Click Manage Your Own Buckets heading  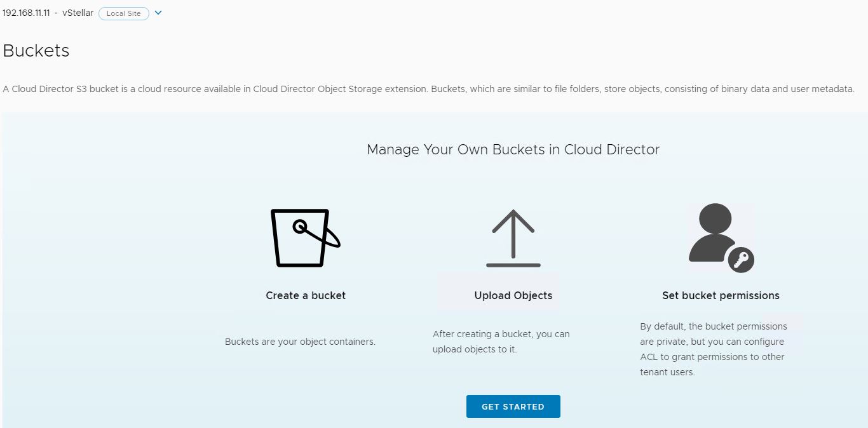point(513,150)
